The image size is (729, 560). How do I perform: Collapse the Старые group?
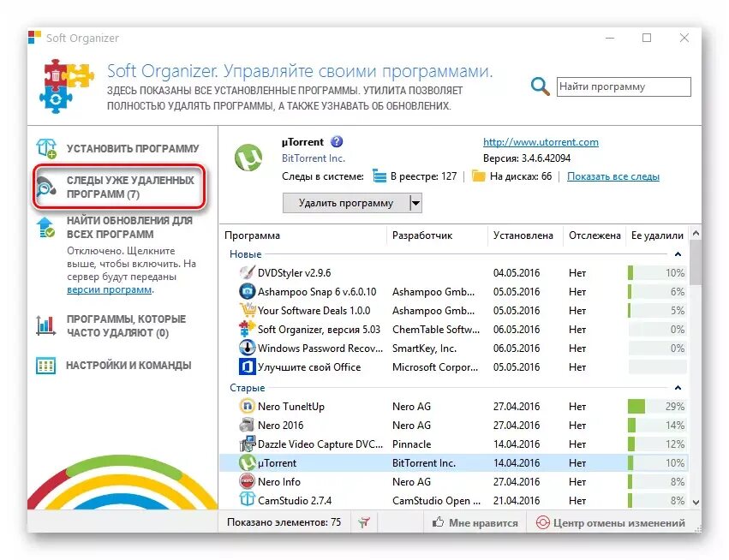pyautogui.click(x=678, y=388)
